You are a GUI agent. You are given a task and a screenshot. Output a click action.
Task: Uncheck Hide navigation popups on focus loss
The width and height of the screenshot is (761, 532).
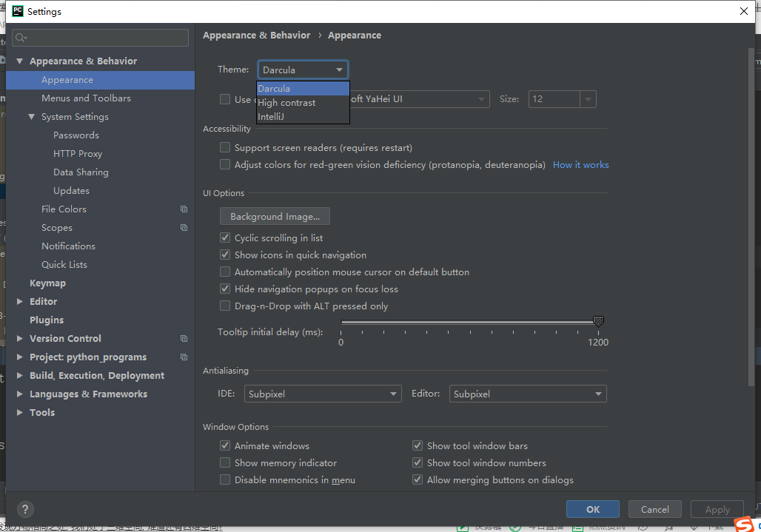coord(225,289)
